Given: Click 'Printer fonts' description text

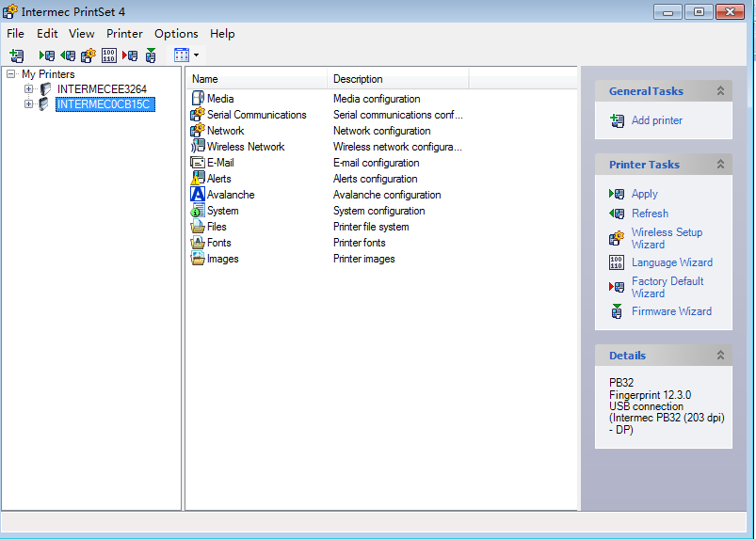Looking at the screenshot, I should [360, 243].
